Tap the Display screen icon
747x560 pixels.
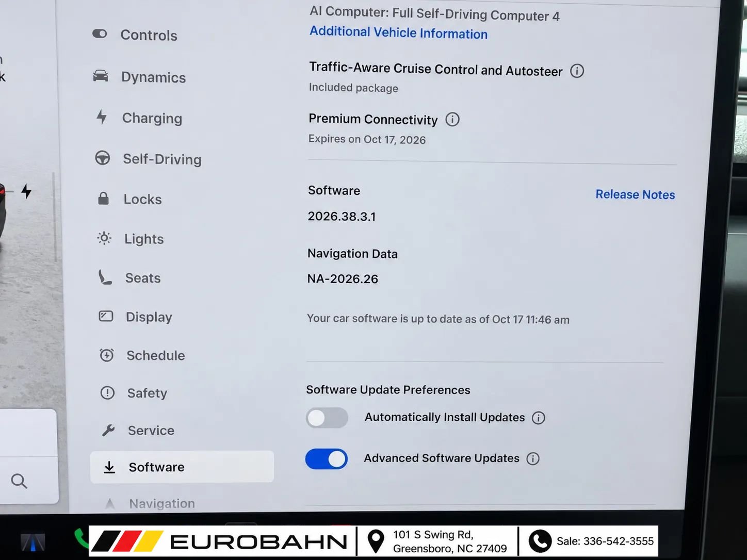click(106, 316)
